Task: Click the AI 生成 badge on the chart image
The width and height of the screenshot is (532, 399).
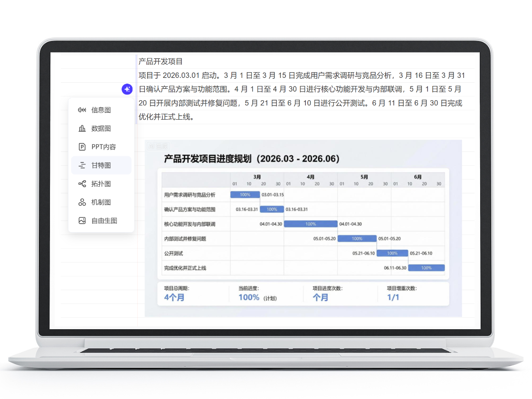Action: (x=158, y=146)
